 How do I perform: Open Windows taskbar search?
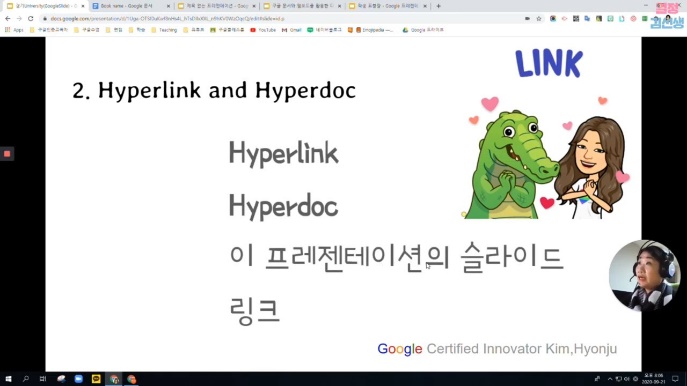pos(25,379)
